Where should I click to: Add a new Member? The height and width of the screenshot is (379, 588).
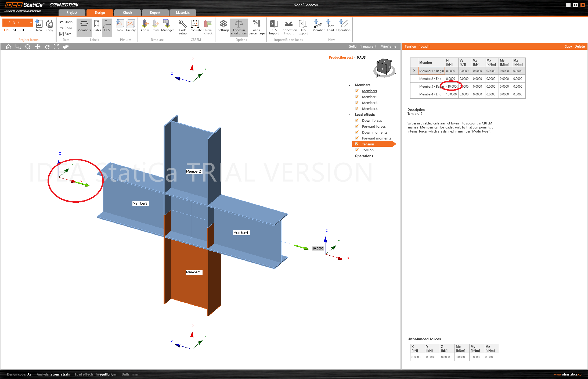(x=318, y=26)
